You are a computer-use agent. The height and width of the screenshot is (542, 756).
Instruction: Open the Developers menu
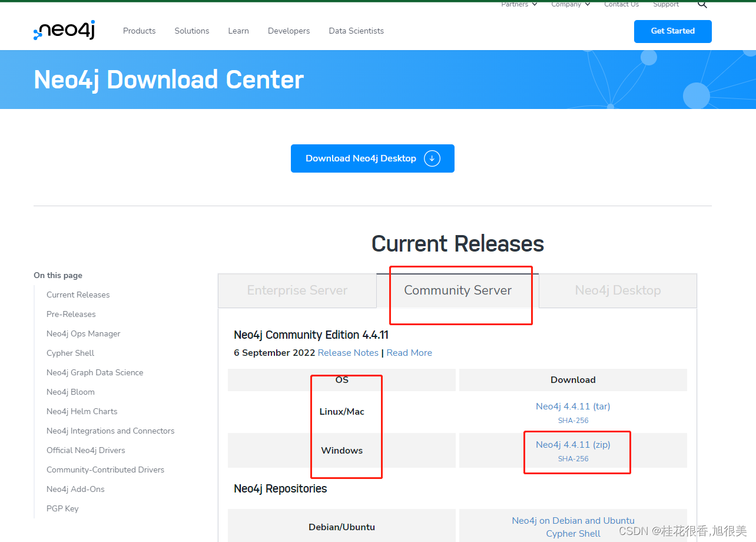[289, 31]
